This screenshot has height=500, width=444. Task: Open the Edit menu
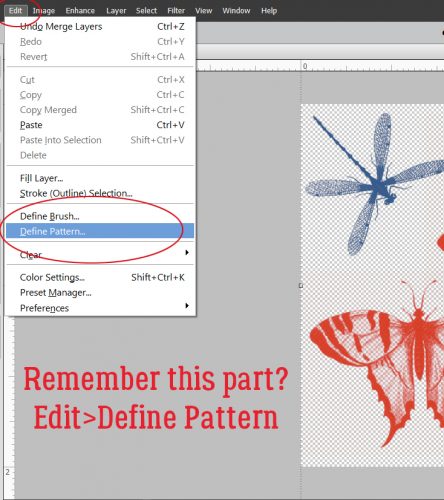(x=15, y=11)
